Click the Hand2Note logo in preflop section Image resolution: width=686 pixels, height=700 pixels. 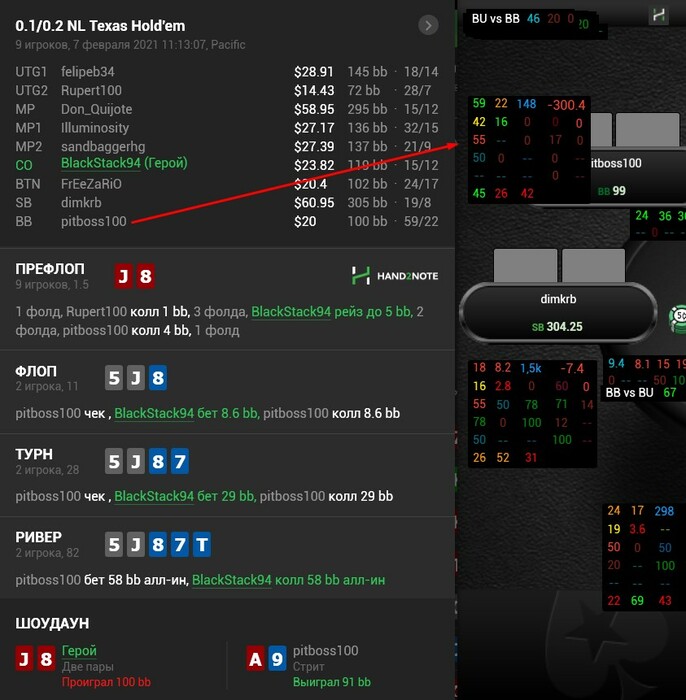tap(395, 276)
